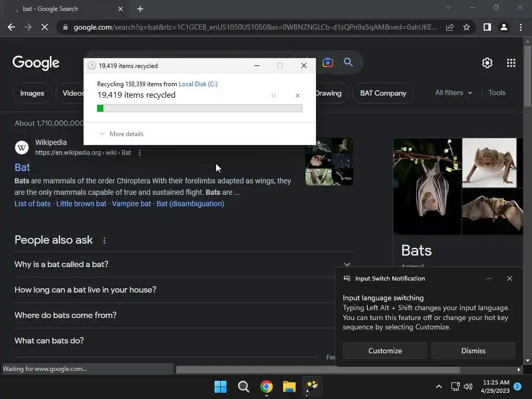
Task: View site information lock icon
Action: 65,27
